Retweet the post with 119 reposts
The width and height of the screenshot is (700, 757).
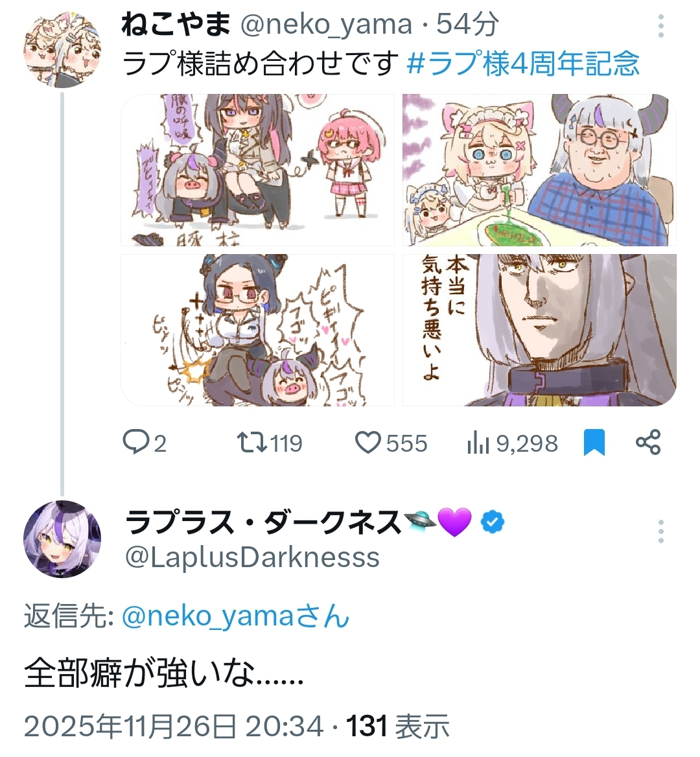coord(252,443)
